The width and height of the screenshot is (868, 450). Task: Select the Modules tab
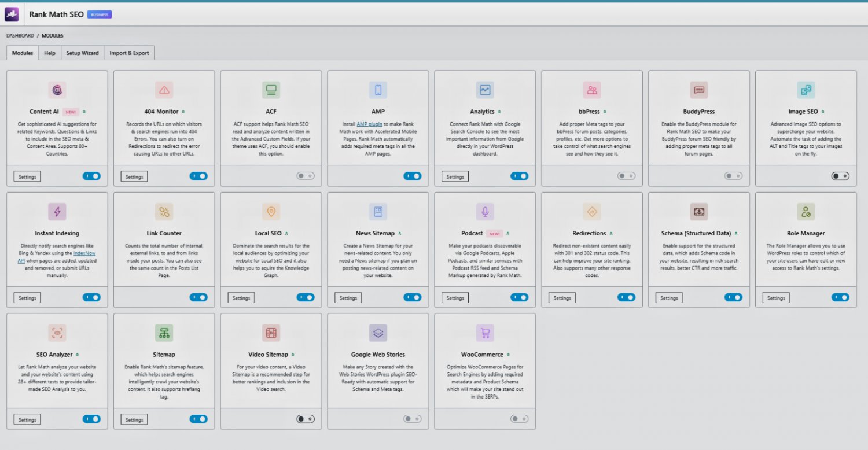pyautogui.click(x=23, y=53)
